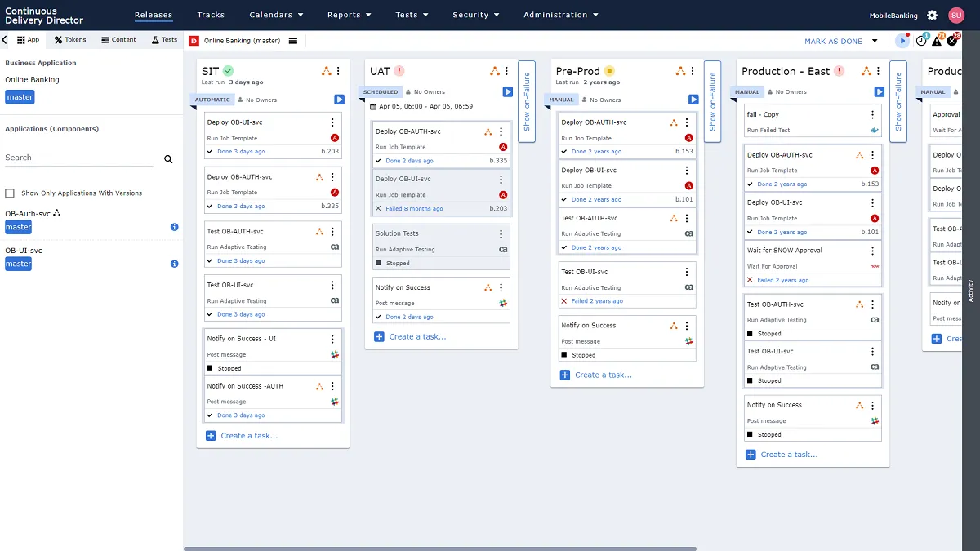Open Production - East phase three-dot menu

880,72
